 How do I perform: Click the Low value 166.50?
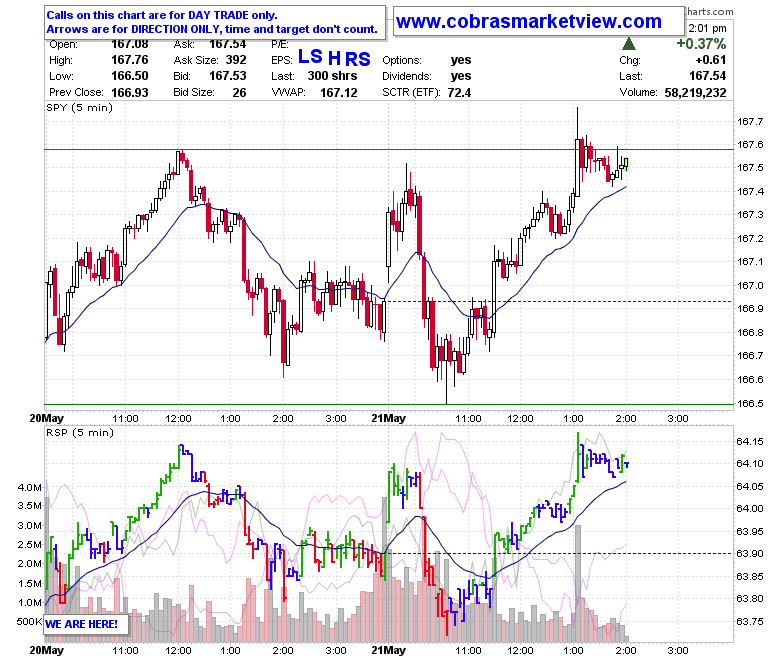tap(129, 76)
